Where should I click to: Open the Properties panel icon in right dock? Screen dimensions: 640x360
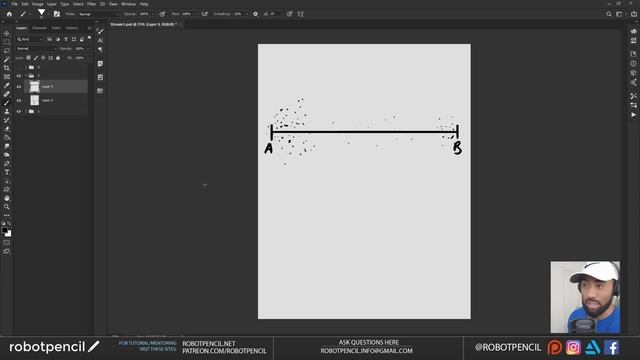tap(633, 54)
